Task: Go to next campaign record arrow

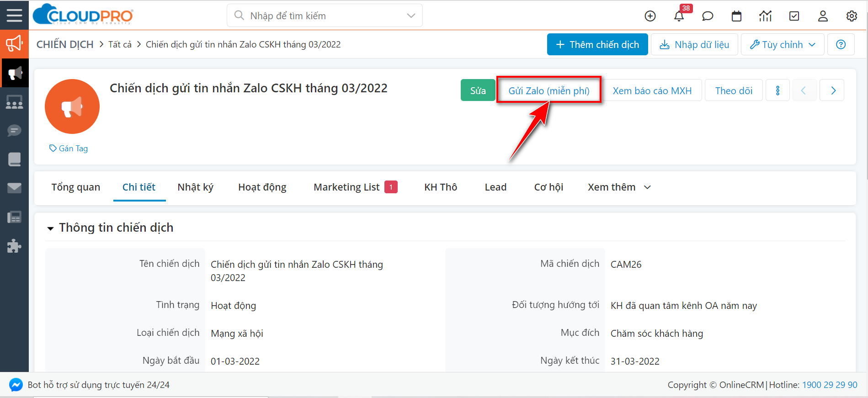Action: 832,90
